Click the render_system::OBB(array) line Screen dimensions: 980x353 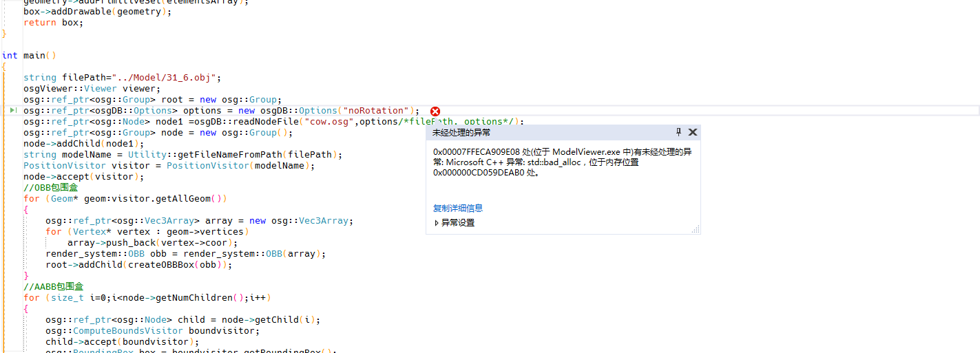(186, 253)
